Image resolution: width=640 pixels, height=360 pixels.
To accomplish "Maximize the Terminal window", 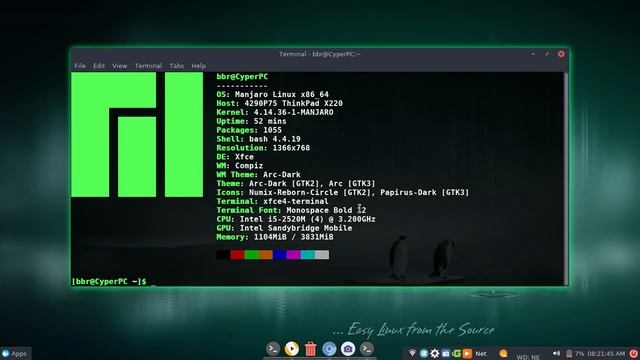I will tap(547, 54).
